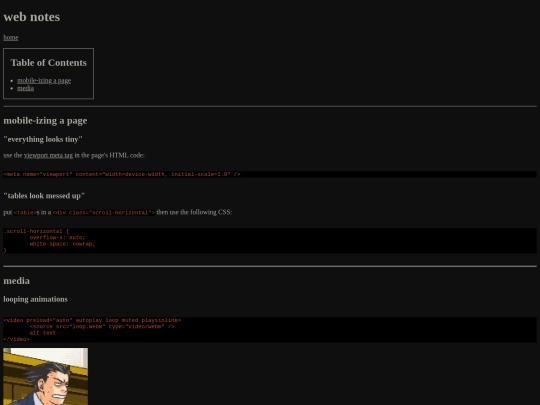Open the home link
Screen dimensions: 540x405
click(11, 38)
